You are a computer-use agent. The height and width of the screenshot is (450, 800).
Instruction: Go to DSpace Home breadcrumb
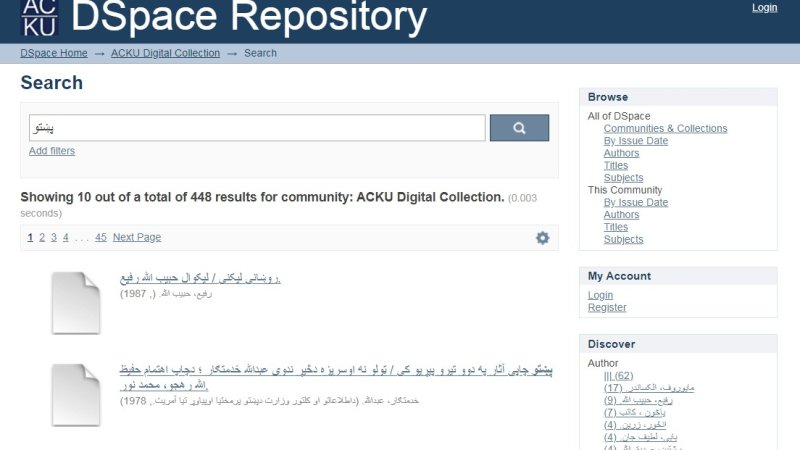[54, 53]
